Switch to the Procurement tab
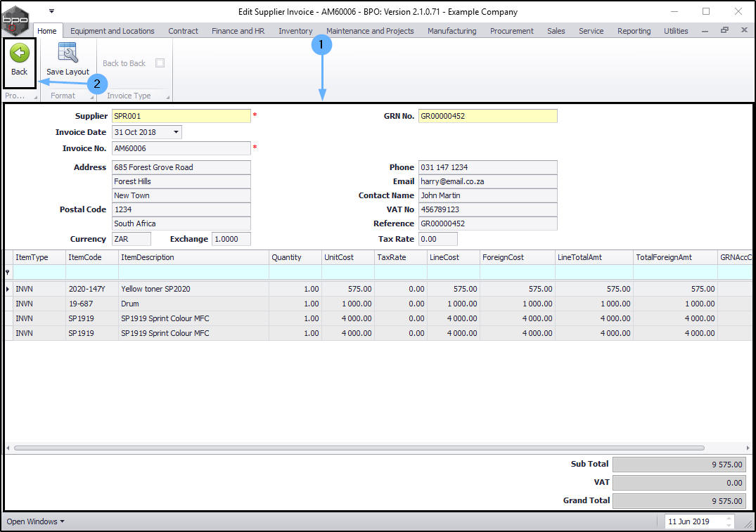This screenshot has height=532, width=756. pyautogui.click(x=511, y=31)
